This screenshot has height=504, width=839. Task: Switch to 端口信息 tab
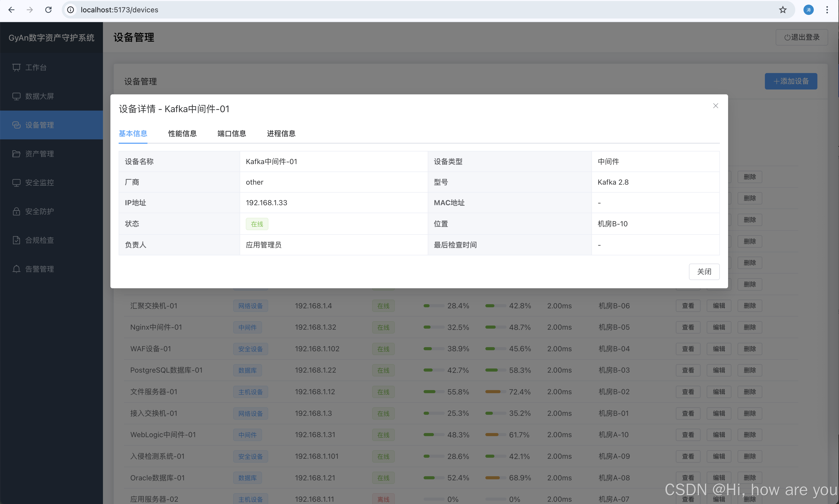pyautogui.click(x=231, y=133)
